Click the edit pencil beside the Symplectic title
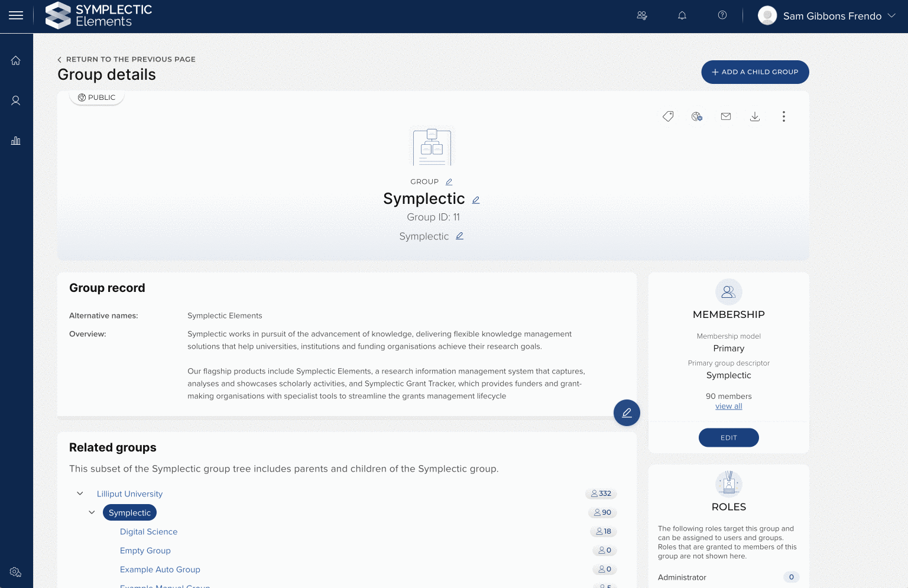The height and width of the screenshot is (588, 908). point(476,200)
